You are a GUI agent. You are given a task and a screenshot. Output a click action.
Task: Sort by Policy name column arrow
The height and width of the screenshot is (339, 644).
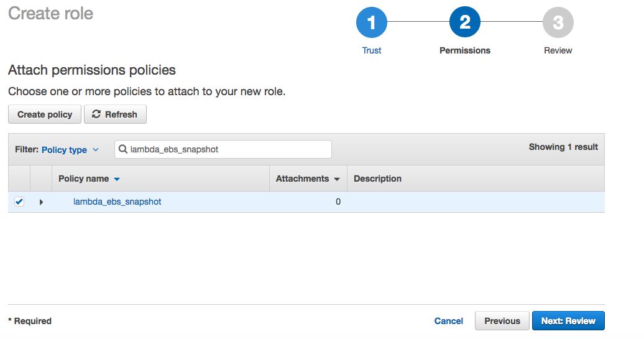117,179
